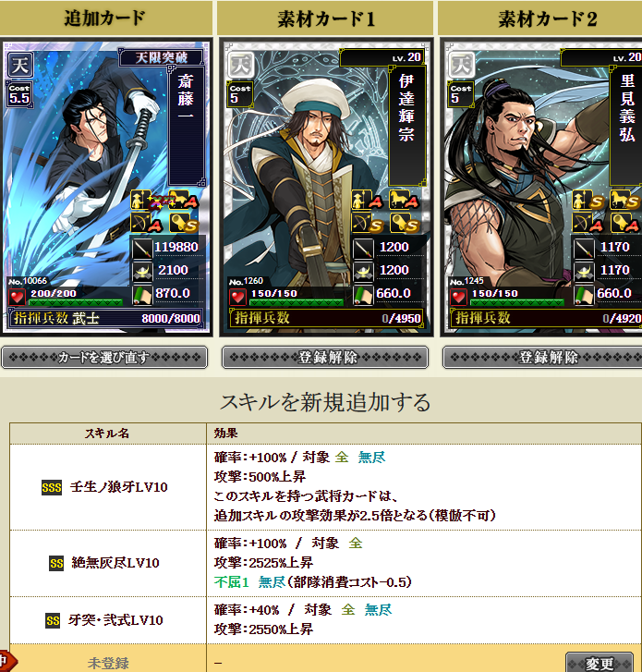
Task: Click the 天 rarity icon on 伊達輝宗 card
Action: (241, 65)
